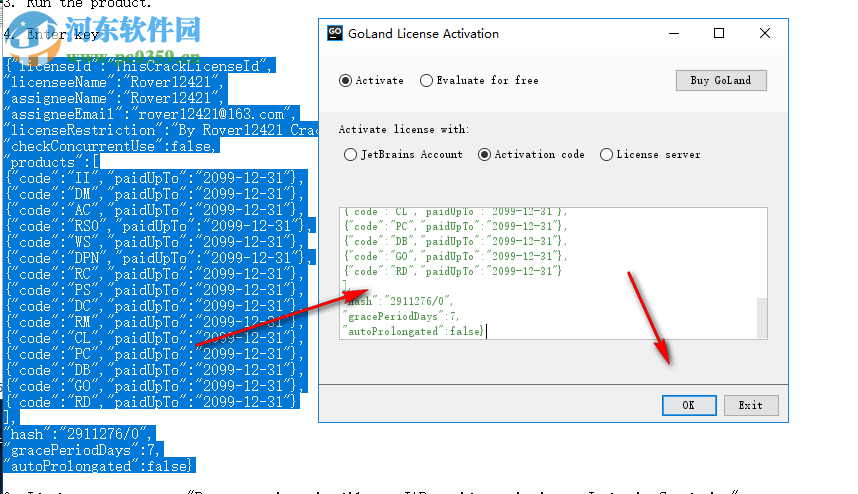Click the licenseeName Rover12421 line in background text
Image resolution: width=858 pixels, height=494 pixels.
(113, 82)
